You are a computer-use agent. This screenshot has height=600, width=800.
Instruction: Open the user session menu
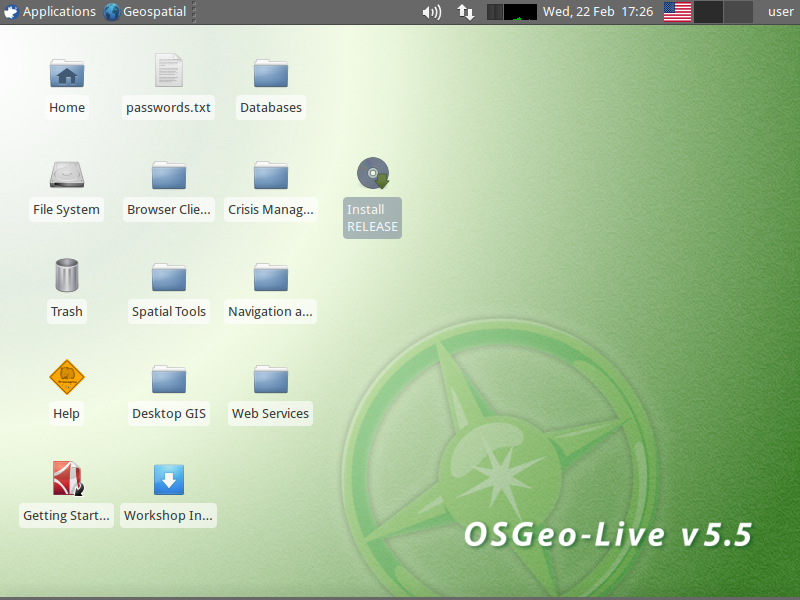(x=781, y=12)
